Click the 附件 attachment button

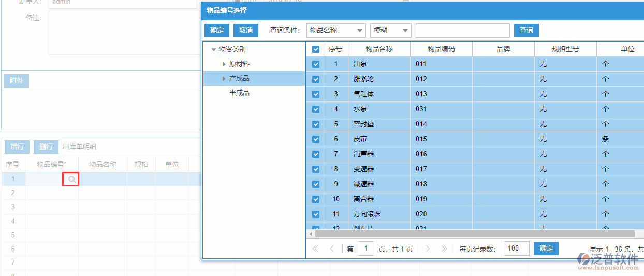point(17,81)
